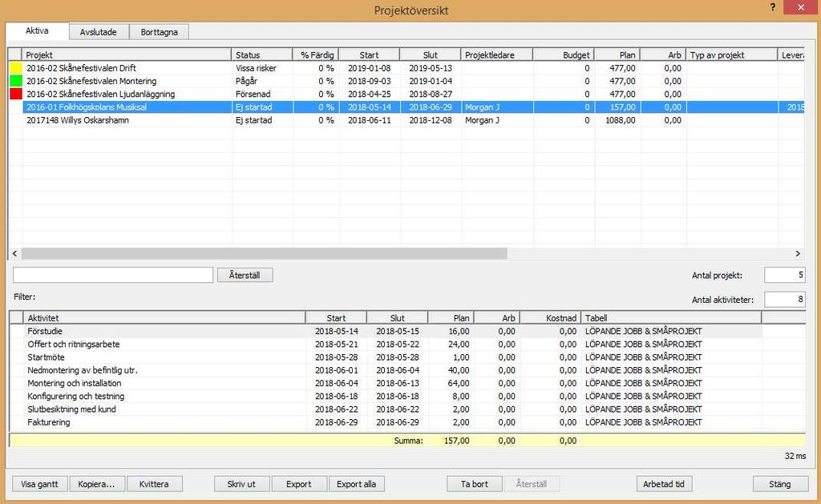Sort projects by the Projekt column header
Image resolution: width=821 pixels, height=504 pixels.
point(127,55)
